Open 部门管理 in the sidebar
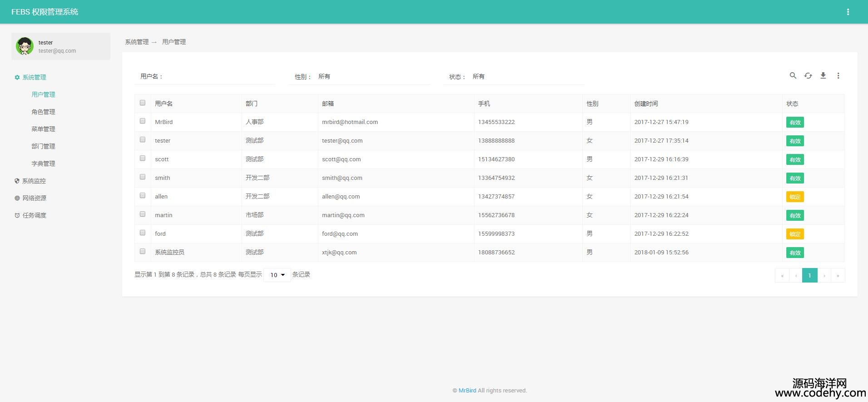Image resolution: width=868 pixels, height=402 pixels. pyautogui.click(x=43, y=147)
